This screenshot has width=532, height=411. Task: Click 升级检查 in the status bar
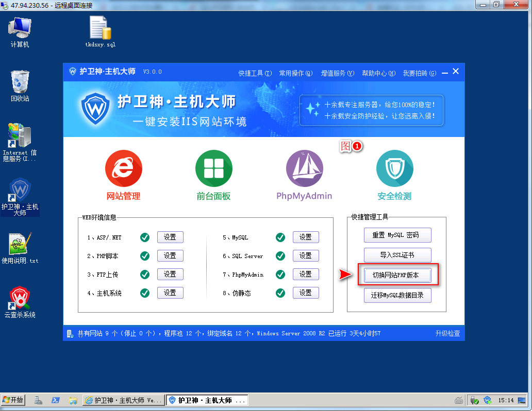[447, 334]
